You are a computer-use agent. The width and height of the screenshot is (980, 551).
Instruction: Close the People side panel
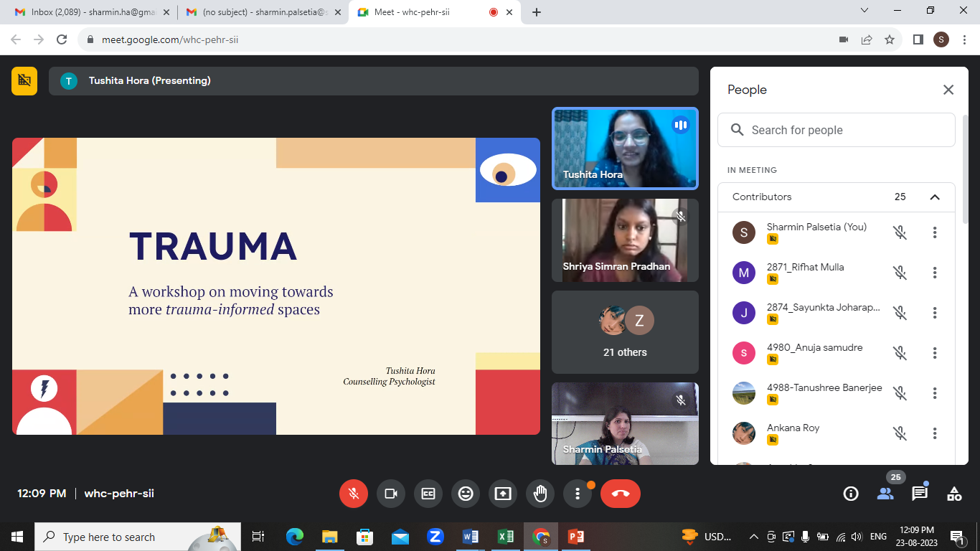pyautogui.click(x=948, y=90)
